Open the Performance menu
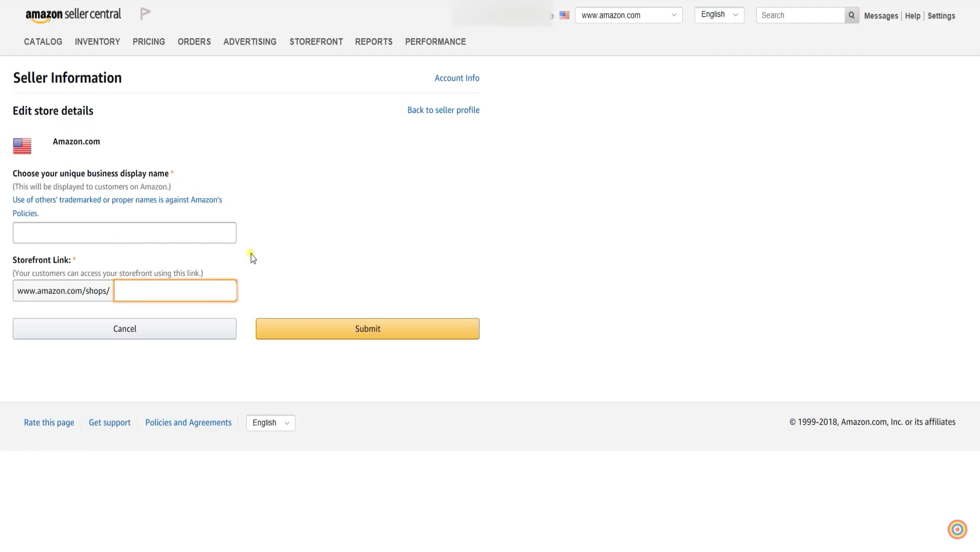Viewport: 980px width, 552px height. click(x=436, y=42)
